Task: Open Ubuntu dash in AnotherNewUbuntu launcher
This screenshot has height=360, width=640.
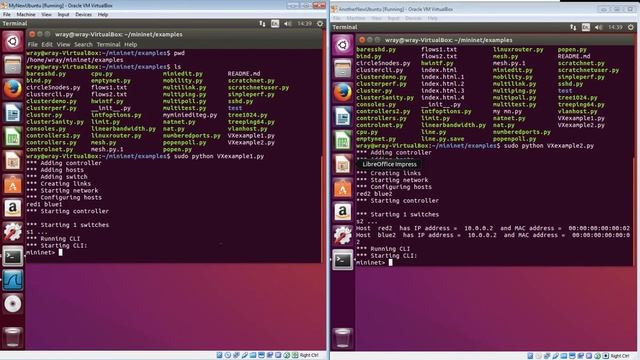Action: click(x=343, y=45)
